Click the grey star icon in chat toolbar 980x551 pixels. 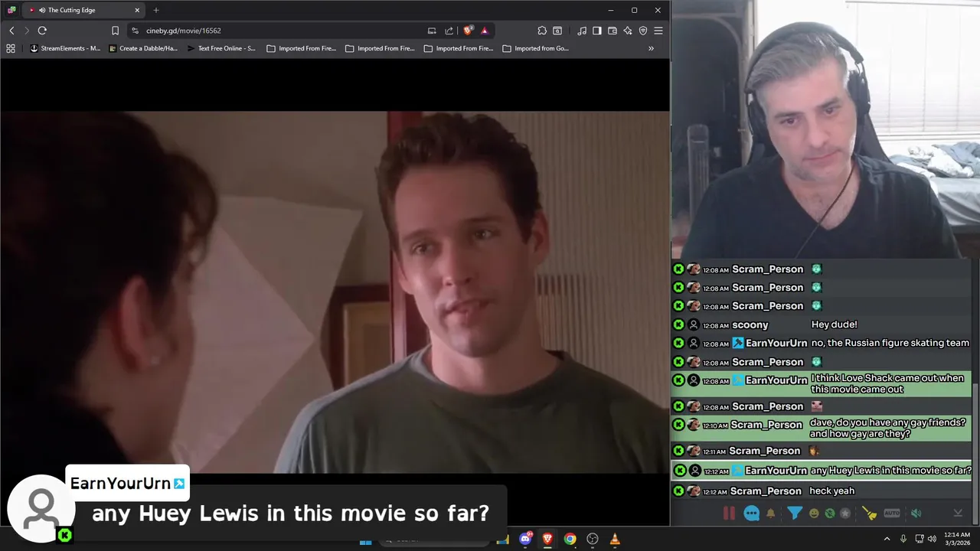(x=845, y=514)
